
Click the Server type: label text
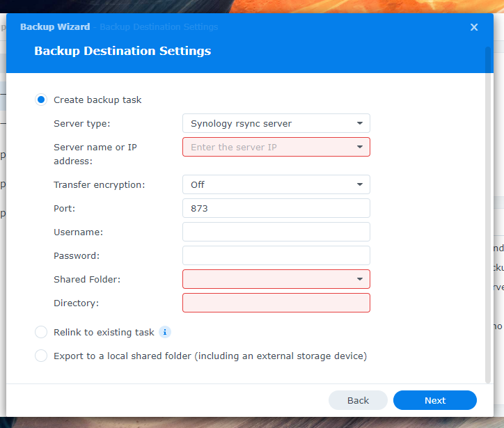coord(82,124)
